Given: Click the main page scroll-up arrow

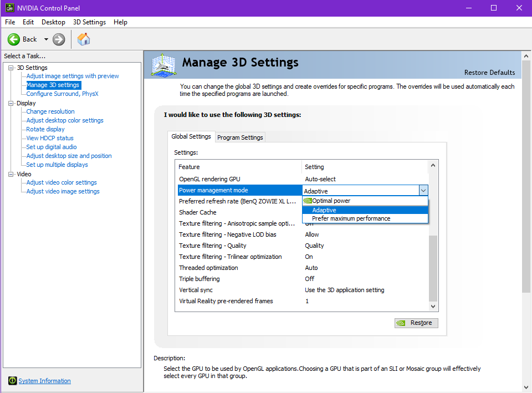Looking at the screenshot, I should [526, 55].
